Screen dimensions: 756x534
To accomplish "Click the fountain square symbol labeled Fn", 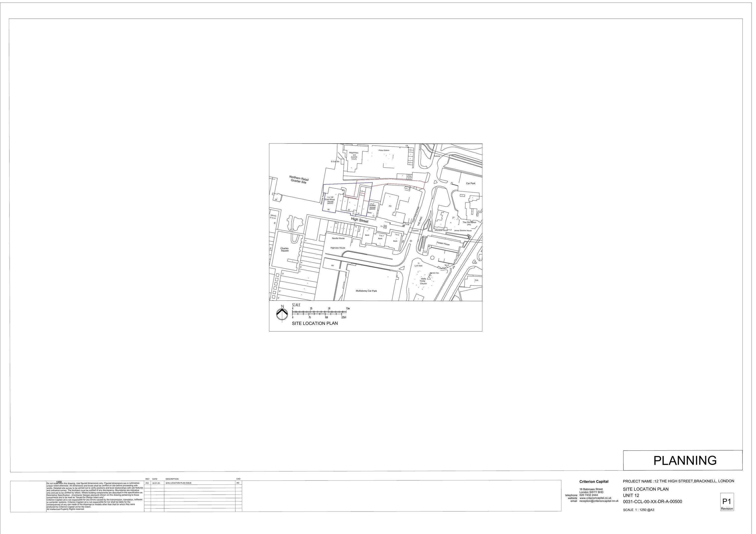I will [x=385, y=227].
